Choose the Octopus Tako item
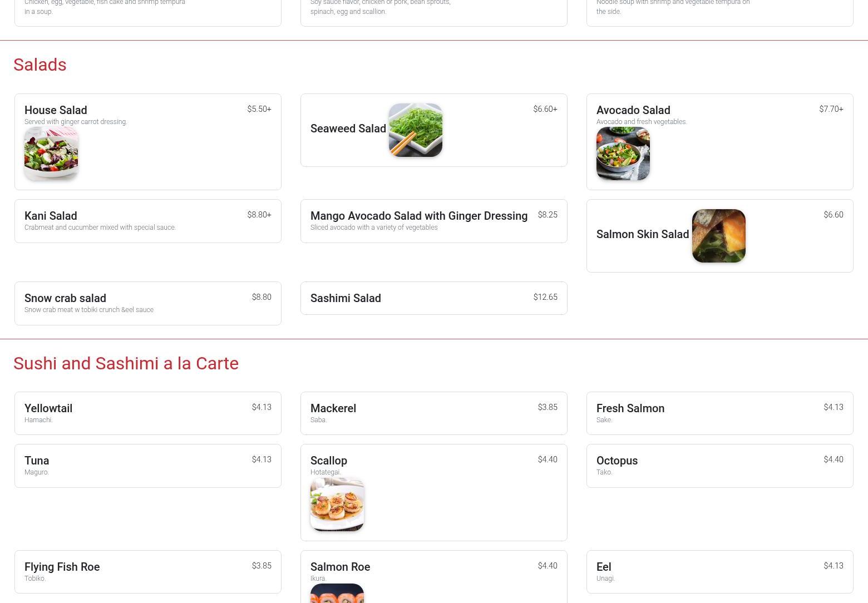Screen dimensions: 868x603 pyautogui.click(x=720, y=466)
